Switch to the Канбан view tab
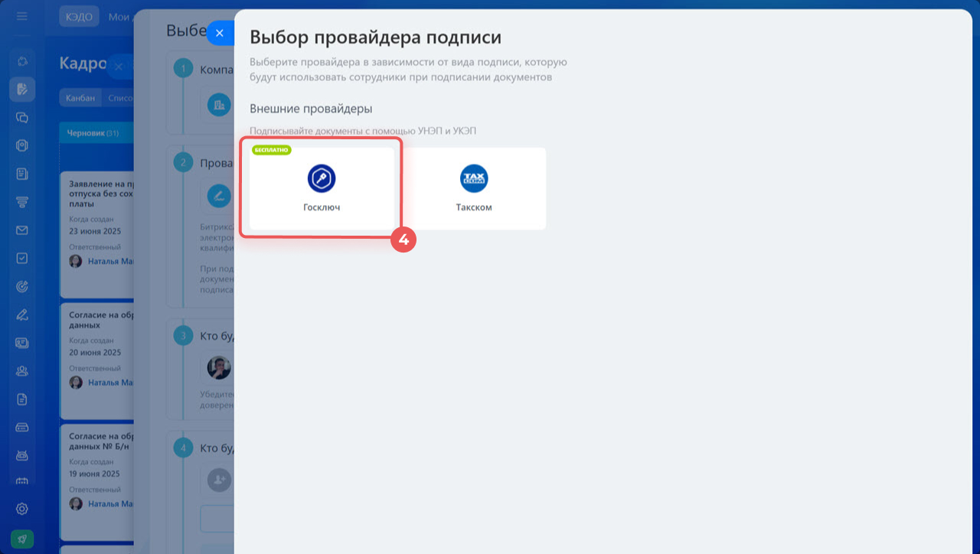 80,98
